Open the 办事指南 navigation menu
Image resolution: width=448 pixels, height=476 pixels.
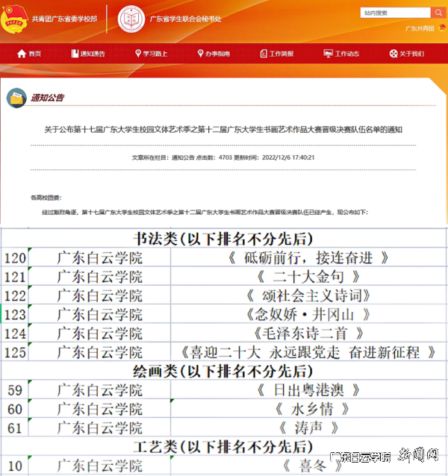[217, 54]
